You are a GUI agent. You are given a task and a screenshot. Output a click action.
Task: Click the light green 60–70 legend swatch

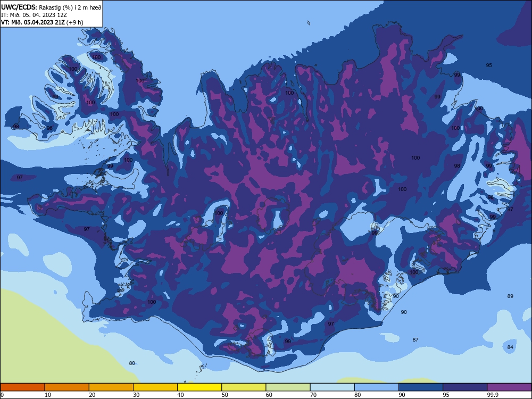click(288, 387)
